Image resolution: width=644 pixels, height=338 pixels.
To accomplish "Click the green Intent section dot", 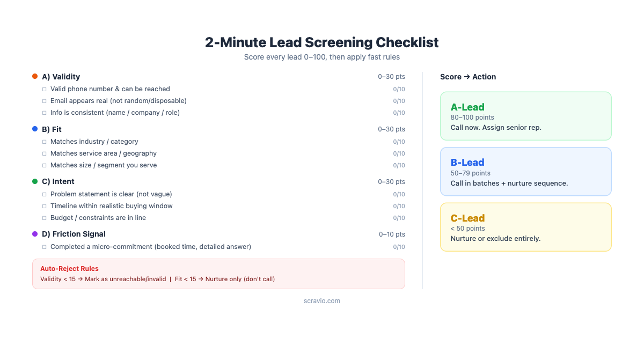I will click(x=35, y=181).
